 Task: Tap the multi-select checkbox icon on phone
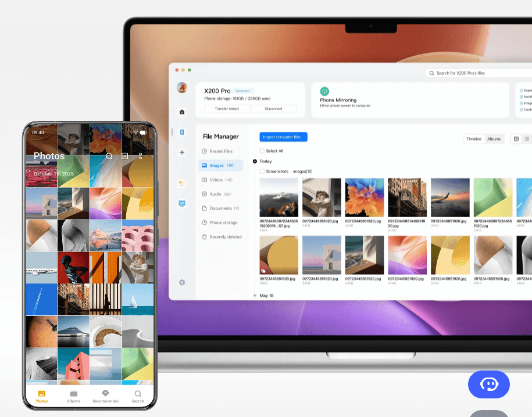pos(125,156)
